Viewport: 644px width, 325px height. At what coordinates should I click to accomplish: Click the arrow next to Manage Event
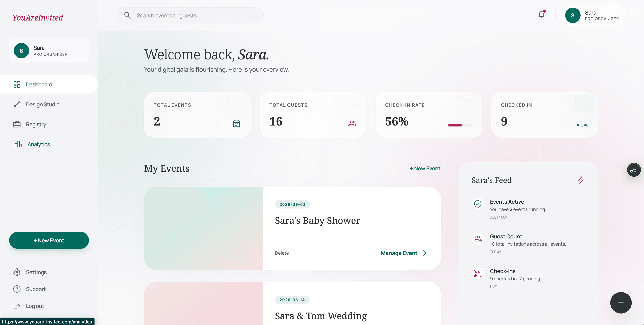[424, 253]
